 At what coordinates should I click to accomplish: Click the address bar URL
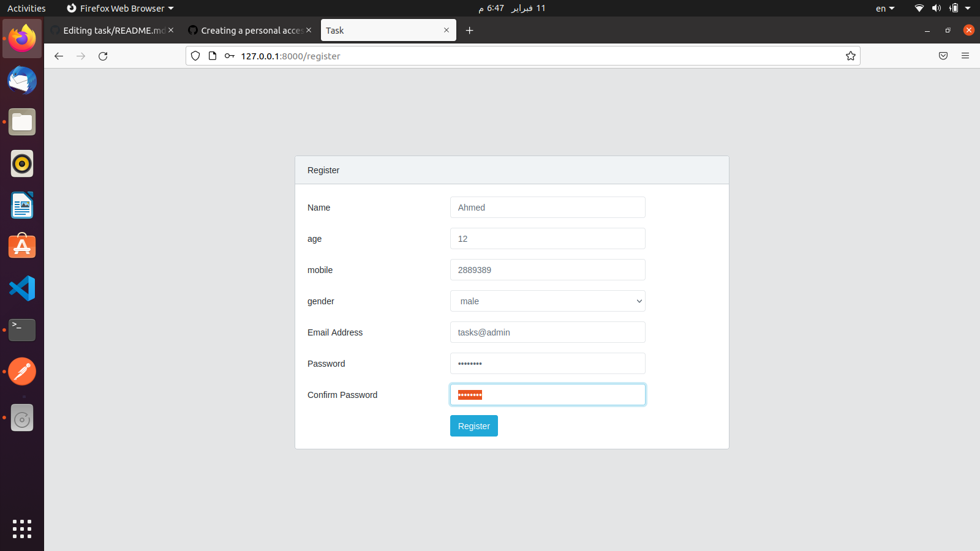click(290, 56)
